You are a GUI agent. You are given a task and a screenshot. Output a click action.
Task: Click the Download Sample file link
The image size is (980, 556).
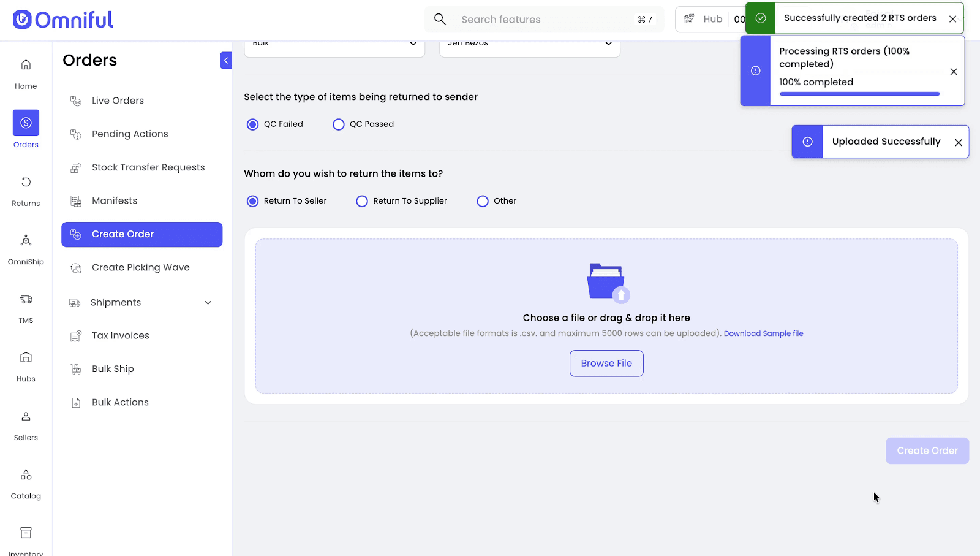[x=763, y=333]
